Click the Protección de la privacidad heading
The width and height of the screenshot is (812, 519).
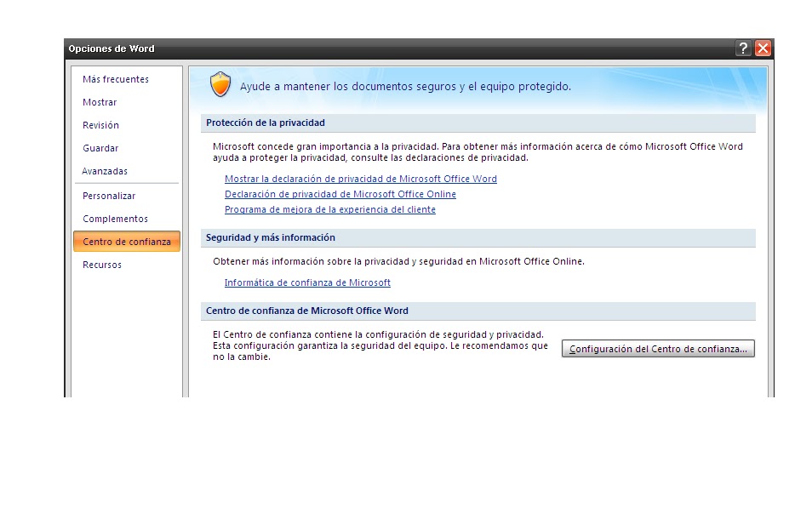266,123
